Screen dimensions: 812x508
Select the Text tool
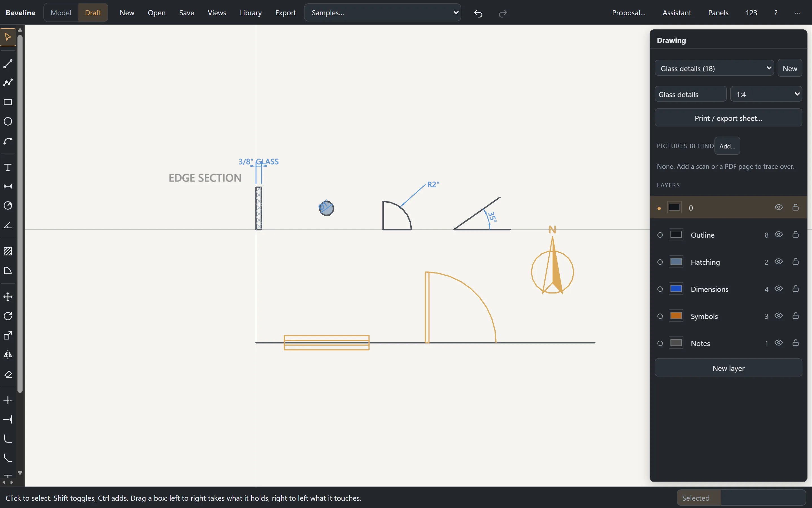(x=8, y=167)
